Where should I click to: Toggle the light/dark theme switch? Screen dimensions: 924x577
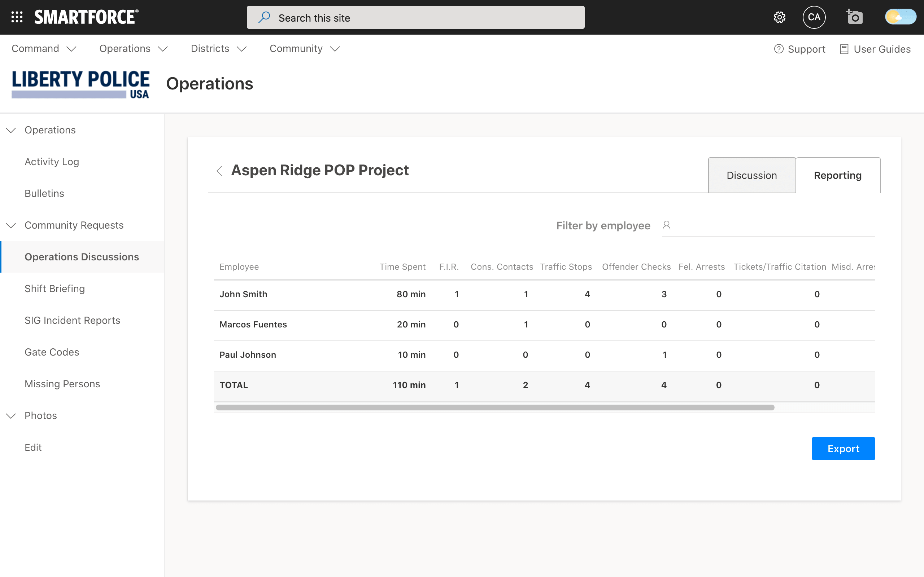900,17
